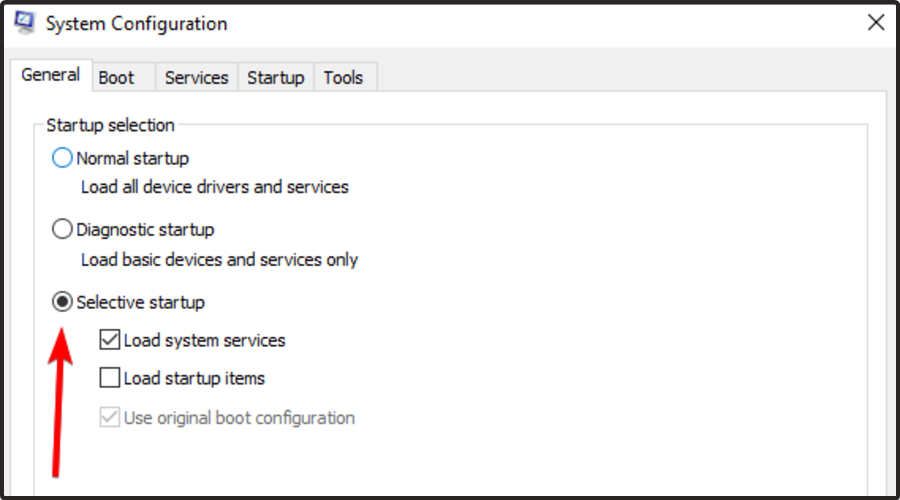Switch to the General tab
This screenshot has height=500, width=900.
click(50, 76)
